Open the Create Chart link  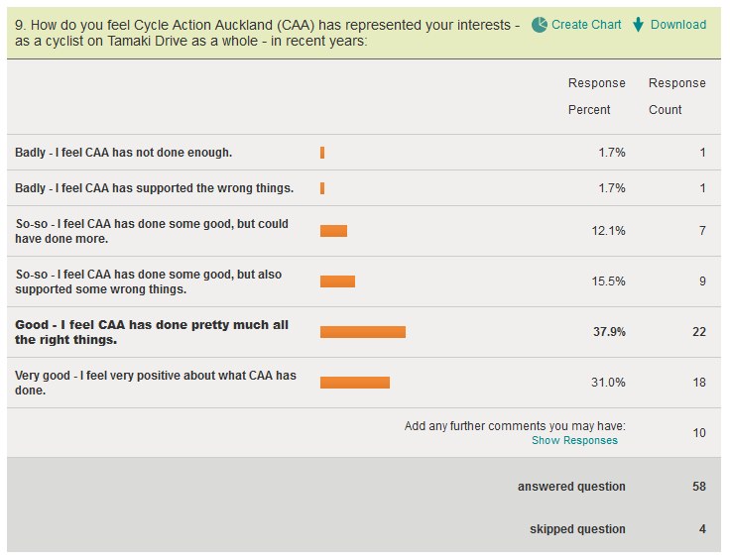588,25
